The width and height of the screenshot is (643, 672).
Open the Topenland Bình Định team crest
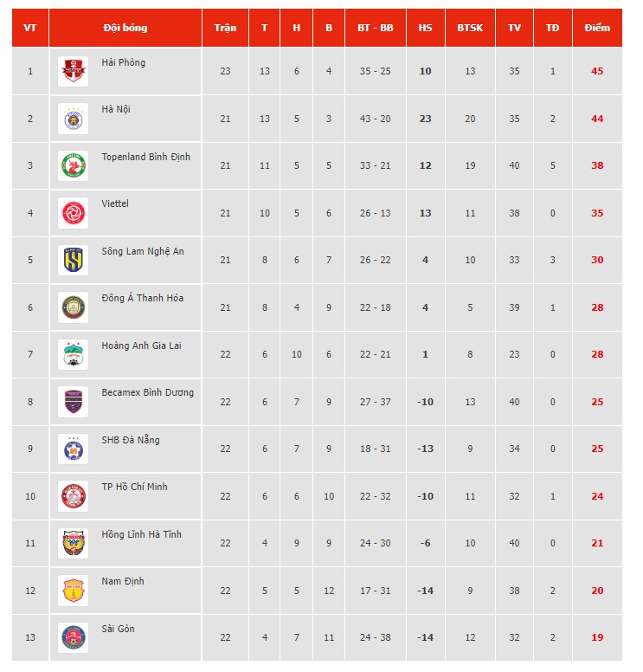pos(74,166)
